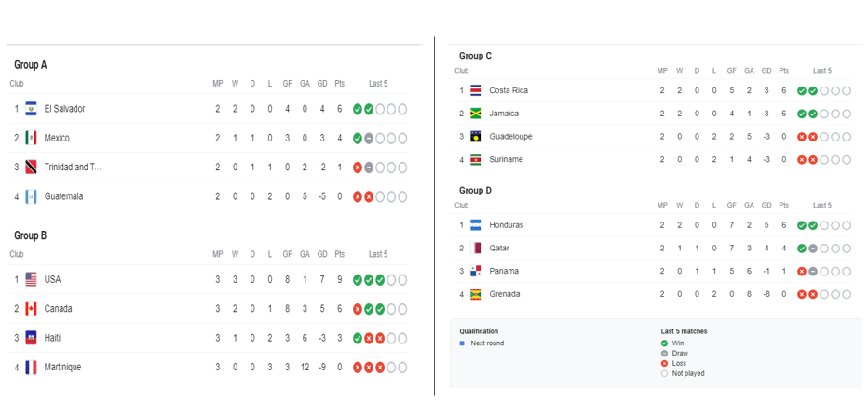Click the Haiti flag icon
This screenshot has height=403, width=868.
point(31,338)
